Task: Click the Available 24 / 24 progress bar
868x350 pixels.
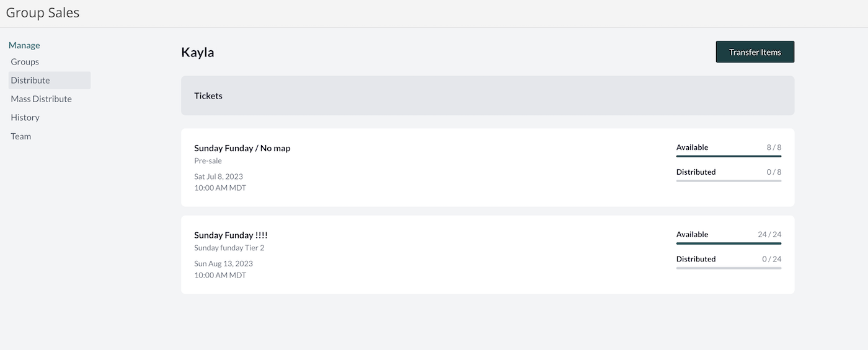Action: coord(728,243)
